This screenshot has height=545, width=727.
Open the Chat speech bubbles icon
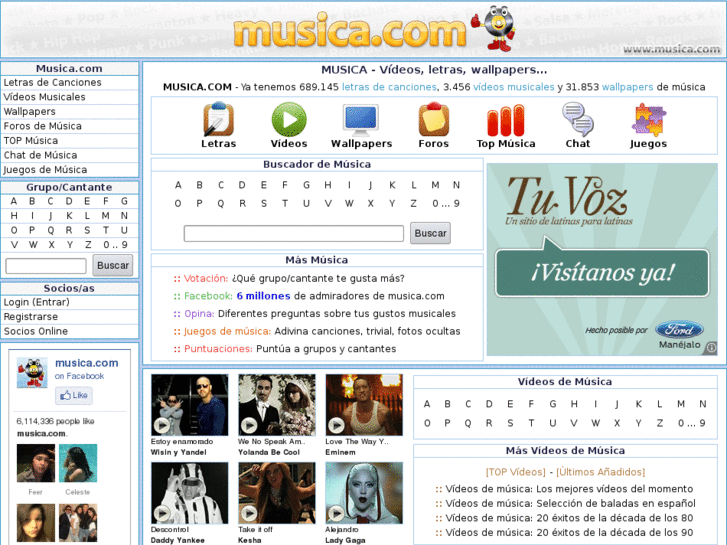click(578, 119)
